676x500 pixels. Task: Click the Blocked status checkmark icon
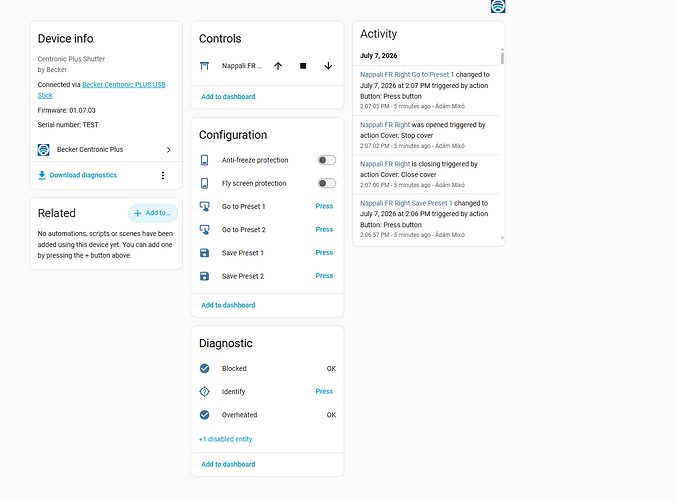click(204, 368)
